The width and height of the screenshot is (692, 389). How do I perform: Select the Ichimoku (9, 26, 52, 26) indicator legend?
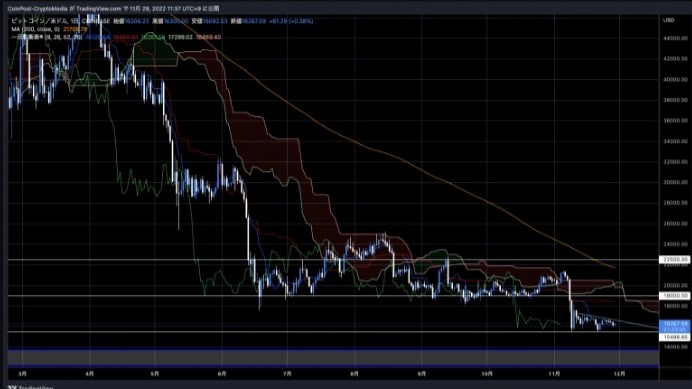tap(47, 37)
